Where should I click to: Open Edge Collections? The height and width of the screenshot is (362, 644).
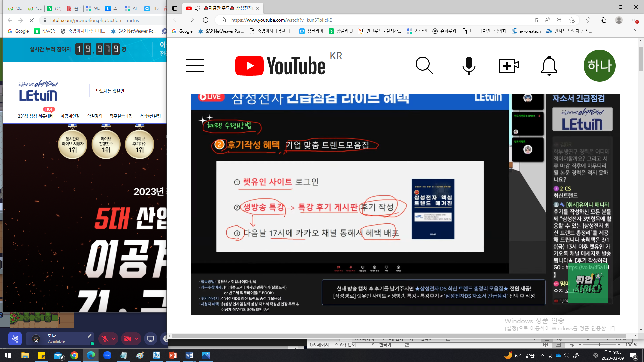603,20
